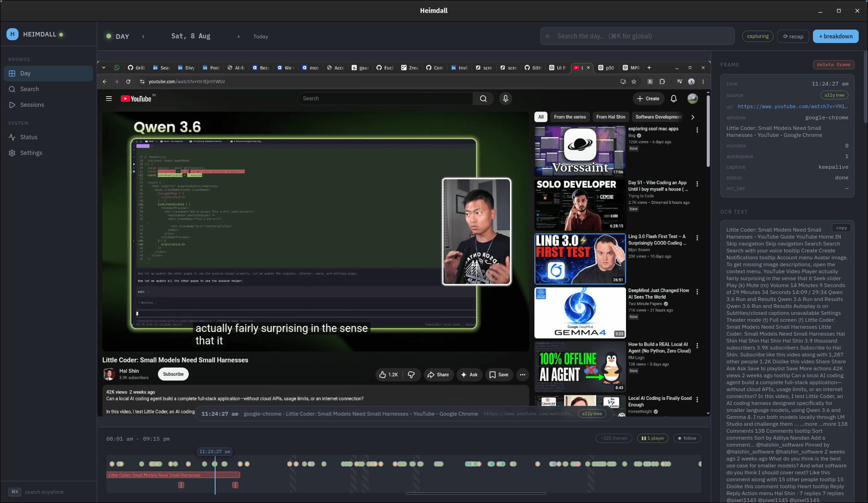Open the extensions puzzle icon in Chrome

pos(662,82)
